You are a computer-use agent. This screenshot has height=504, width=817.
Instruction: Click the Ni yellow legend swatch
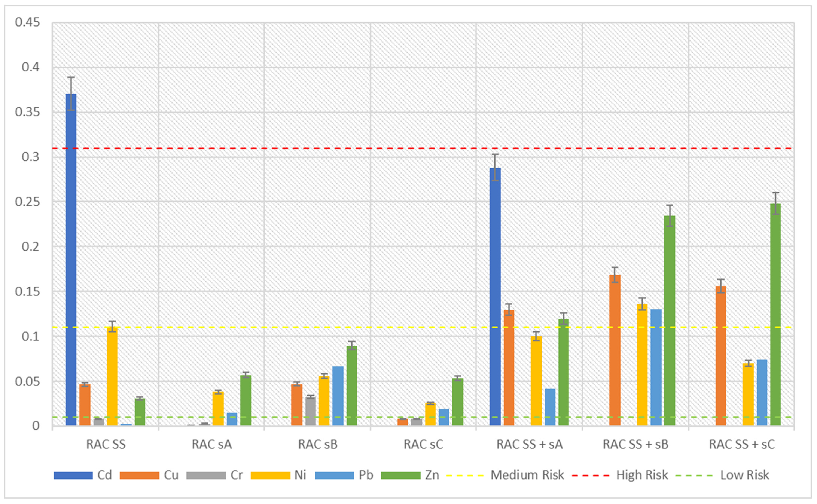[270, 475]
